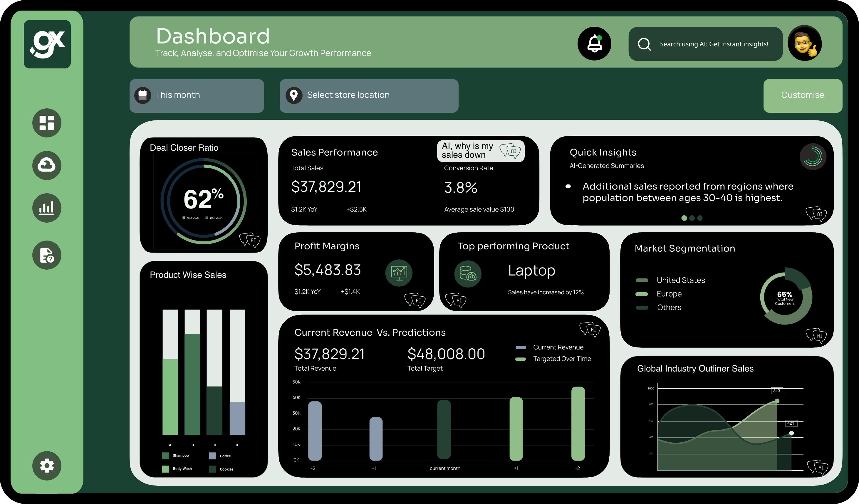Open the notifications bell icon
The height and width of the screenshot is (504, 859).
tap(594, 44)
